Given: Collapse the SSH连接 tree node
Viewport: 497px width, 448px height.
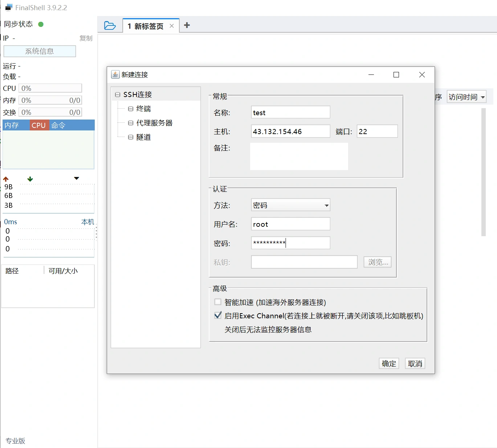Looking at the screenshot, I should 118,94.
